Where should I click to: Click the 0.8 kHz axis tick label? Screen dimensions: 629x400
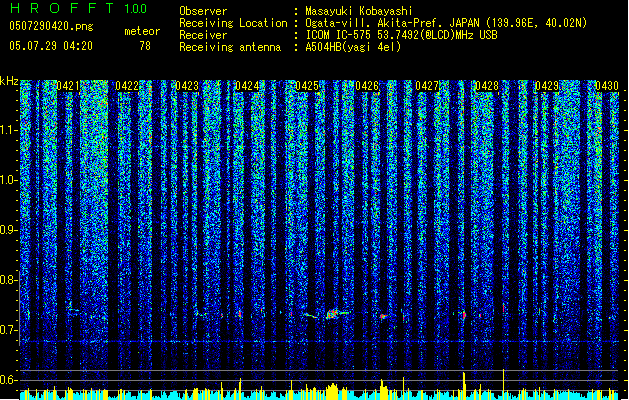pyautogui.click(x=9, y=280)
